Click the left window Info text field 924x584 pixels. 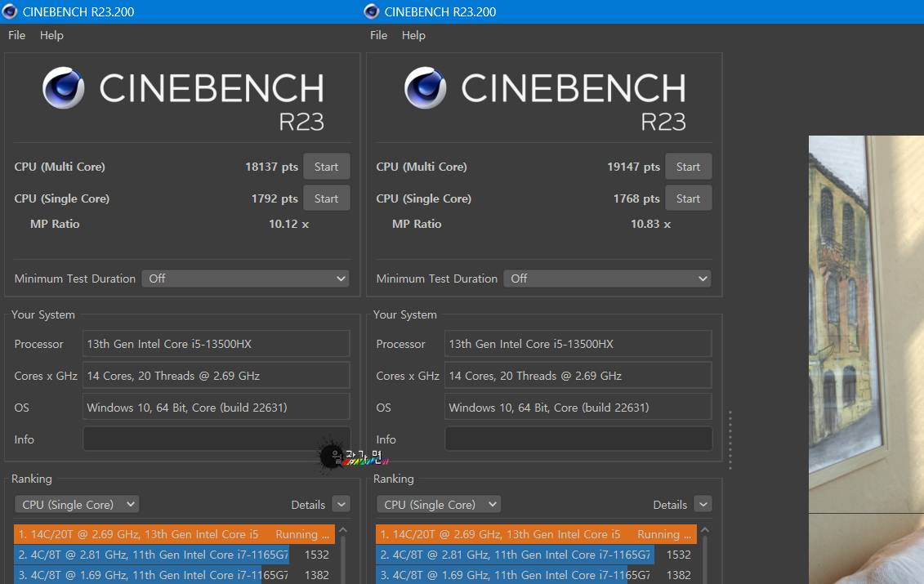[216, 439]
